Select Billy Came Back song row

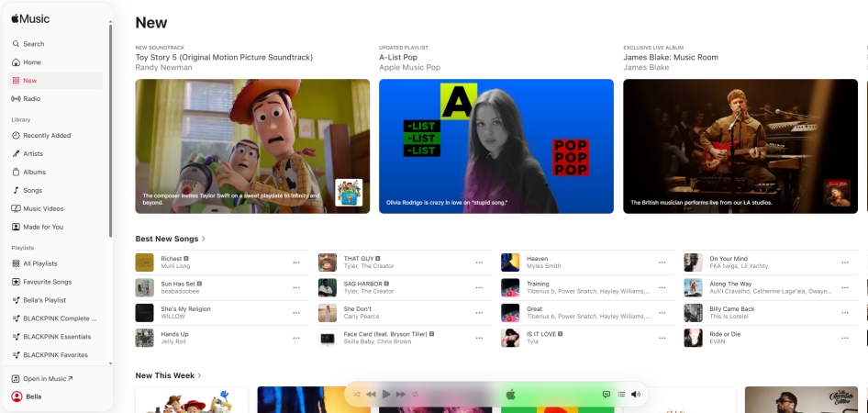click(x=771, y=313)
